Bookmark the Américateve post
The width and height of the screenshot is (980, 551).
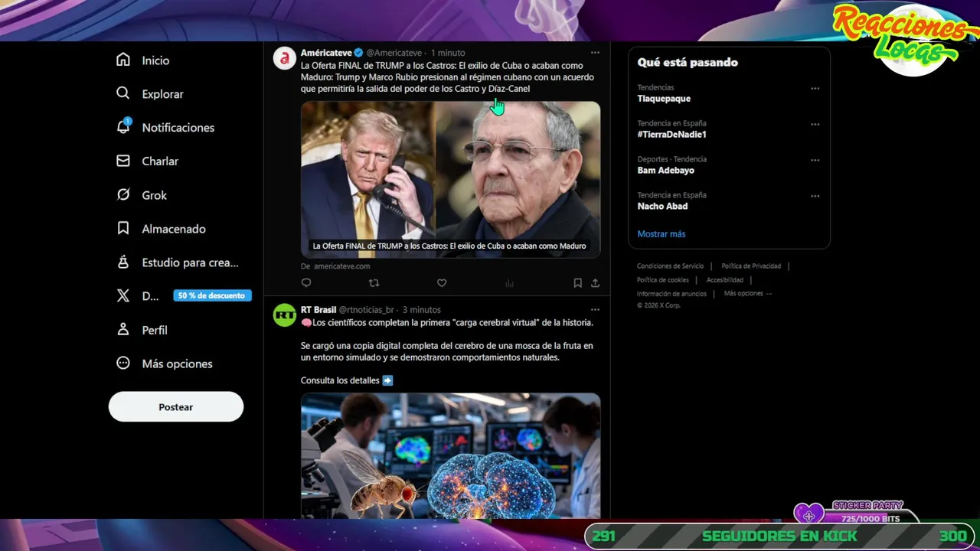577,283
